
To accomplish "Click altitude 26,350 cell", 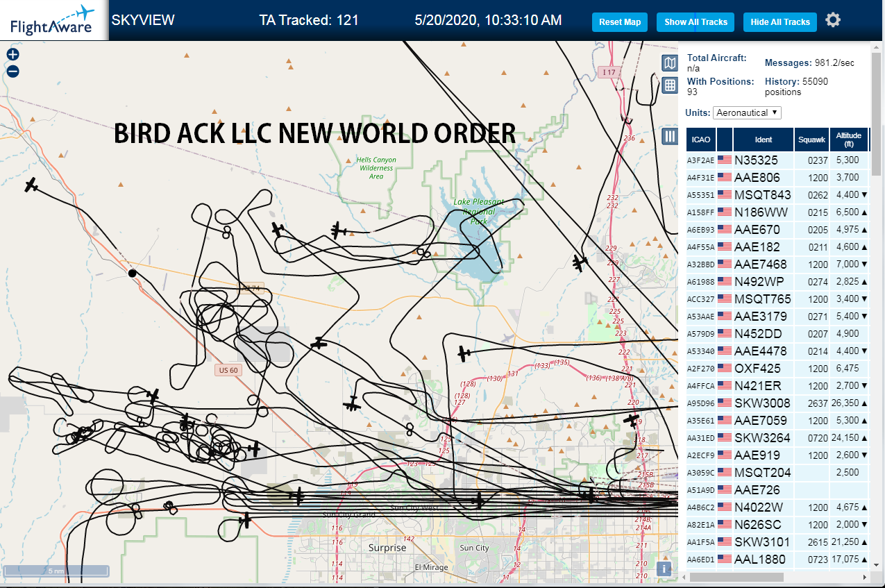I will [x=848, y=403].
